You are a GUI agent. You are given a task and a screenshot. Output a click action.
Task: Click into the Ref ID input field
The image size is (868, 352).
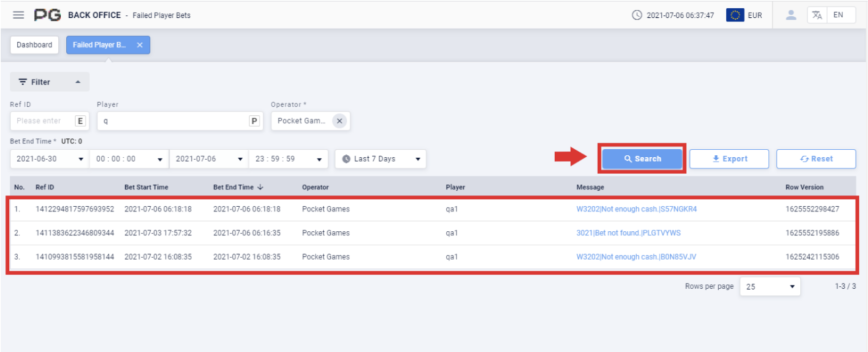pyautogui.click(x=43, y=121)
